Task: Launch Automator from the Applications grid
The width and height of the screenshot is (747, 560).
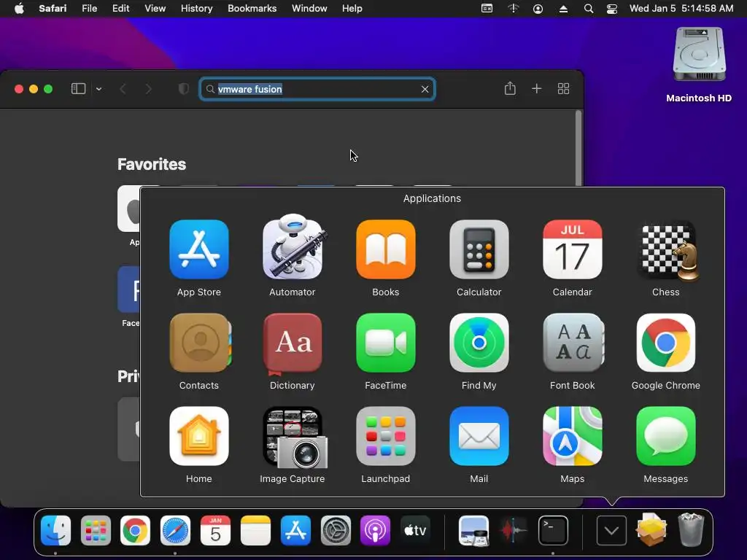Action: point(293,246)
